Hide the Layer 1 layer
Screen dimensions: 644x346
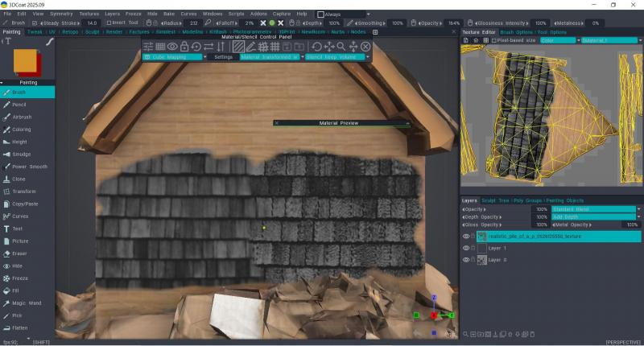[465, 249]
